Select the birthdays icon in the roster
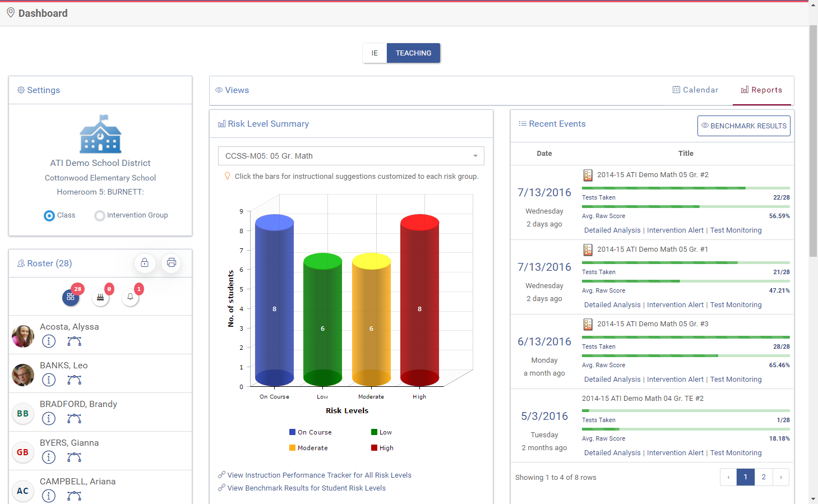Viewport: 818px width, 504px height. (100, 297)
